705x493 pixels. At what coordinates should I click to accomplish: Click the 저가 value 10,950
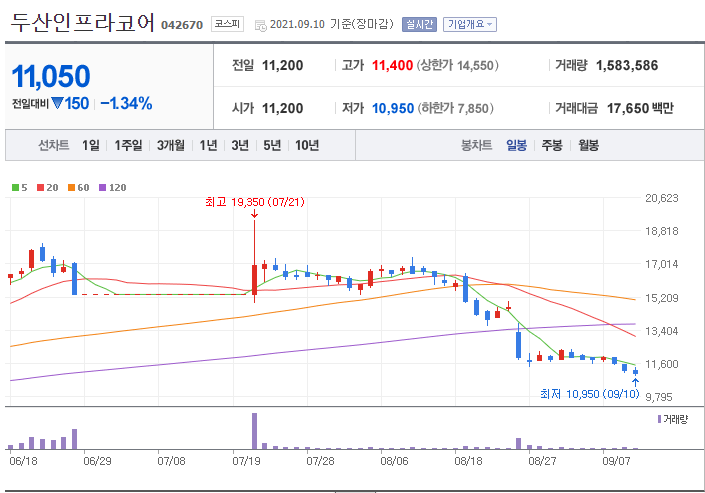pos(393,108)
